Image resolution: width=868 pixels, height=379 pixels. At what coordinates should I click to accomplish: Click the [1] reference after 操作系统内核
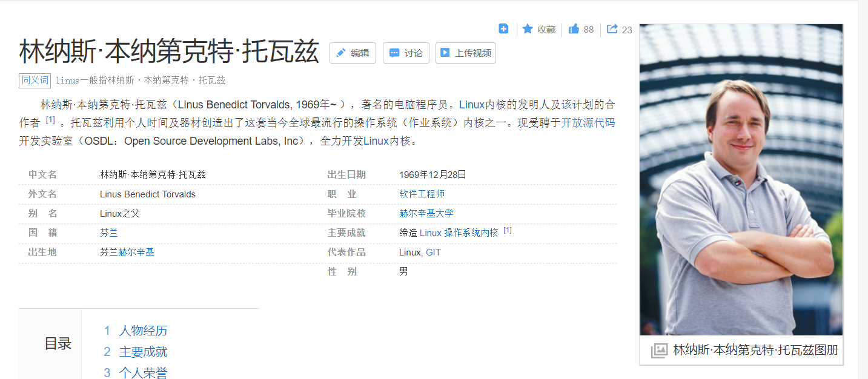[508, 230]
